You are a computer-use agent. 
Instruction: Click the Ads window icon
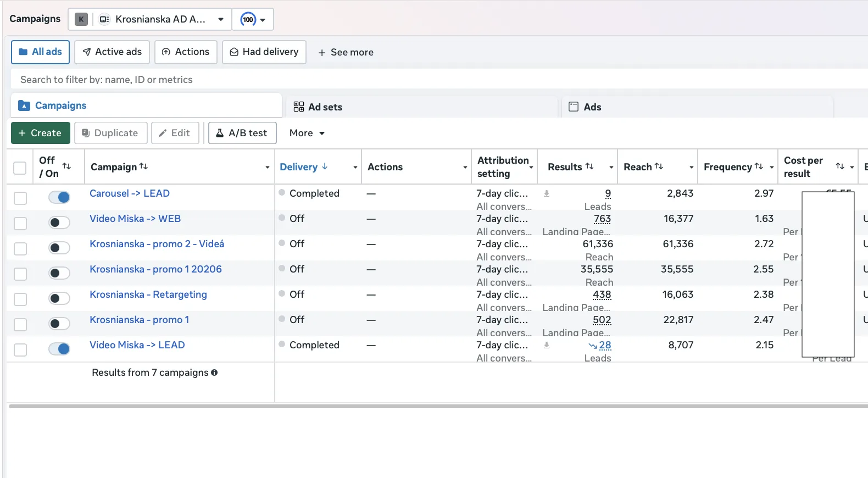574,107
